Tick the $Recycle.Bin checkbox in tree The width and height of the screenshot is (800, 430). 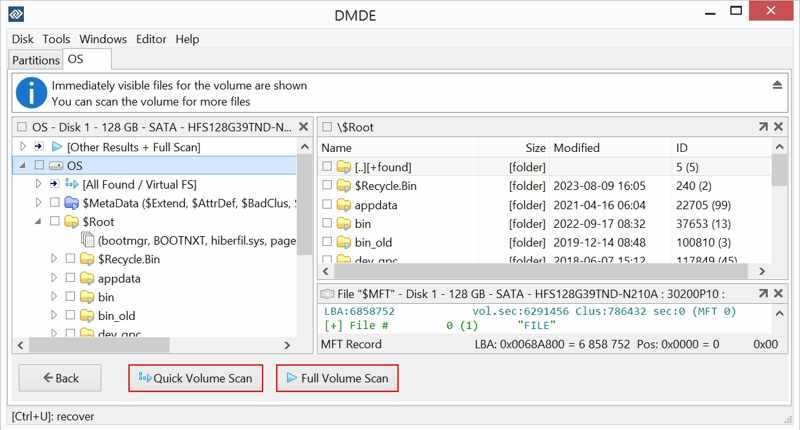point(70,259)
